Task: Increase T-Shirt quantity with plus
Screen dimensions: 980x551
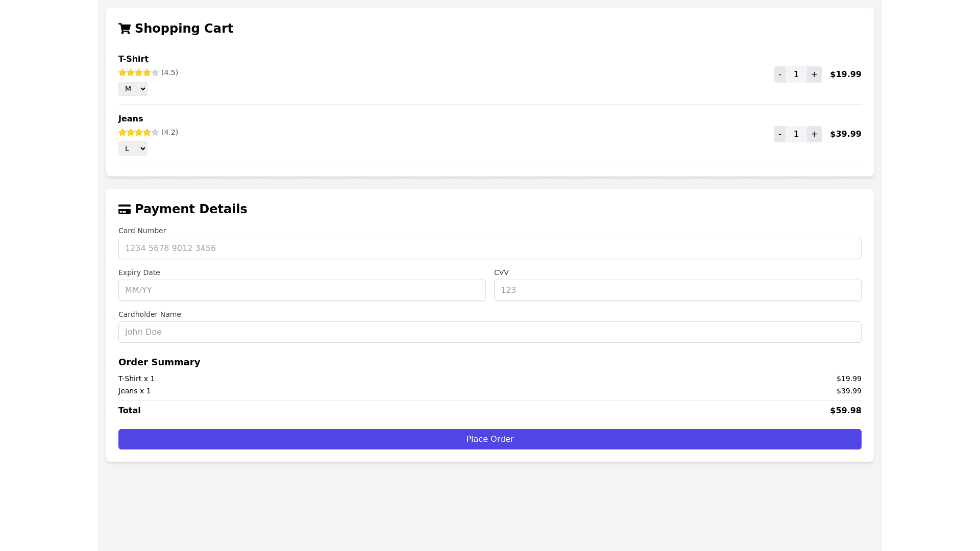Action: pos(814,74)
